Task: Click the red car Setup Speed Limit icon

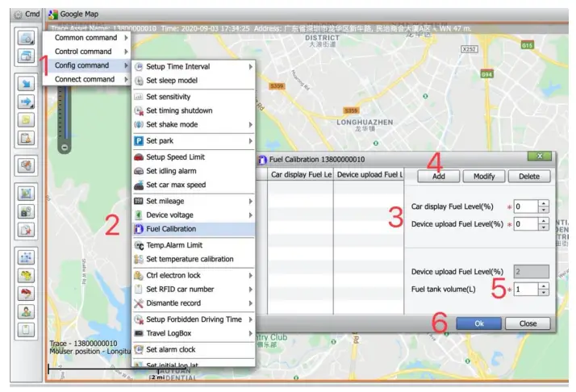Action: [x=139, y=156]
